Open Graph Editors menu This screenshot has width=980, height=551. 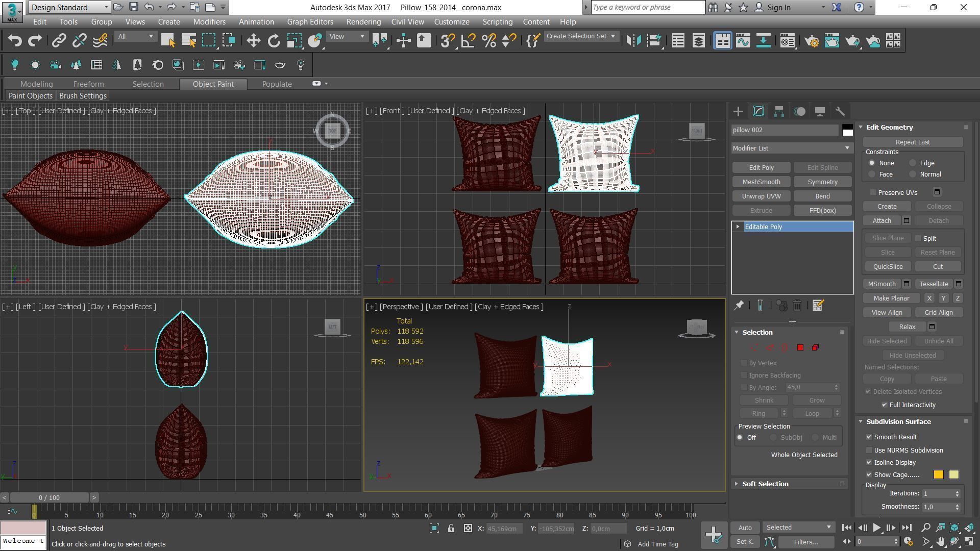click(310, 22)
